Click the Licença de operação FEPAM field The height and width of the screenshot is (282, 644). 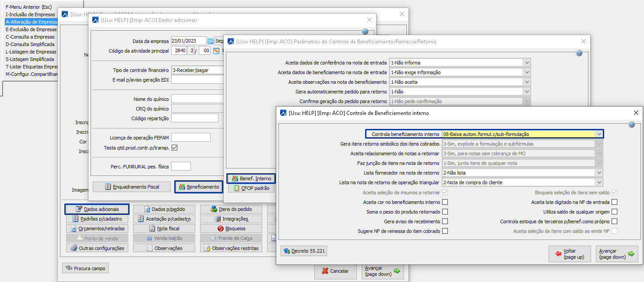(x=190, y=138)
